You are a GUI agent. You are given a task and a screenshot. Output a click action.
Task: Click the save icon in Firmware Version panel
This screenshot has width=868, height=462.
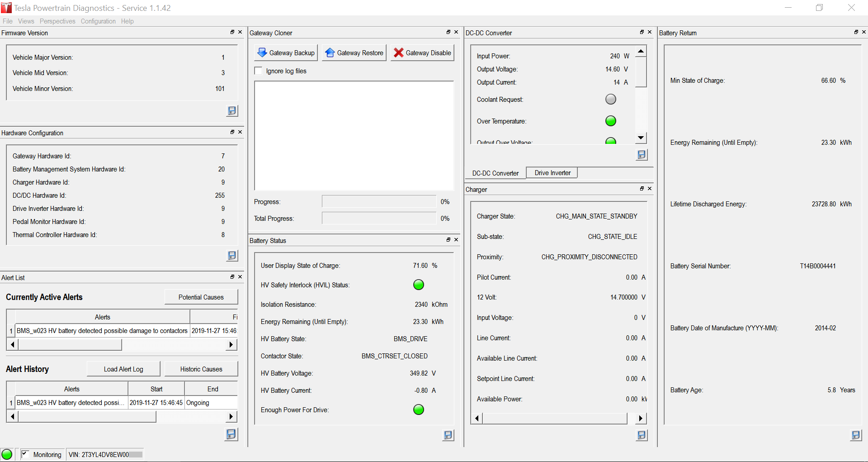232,111
